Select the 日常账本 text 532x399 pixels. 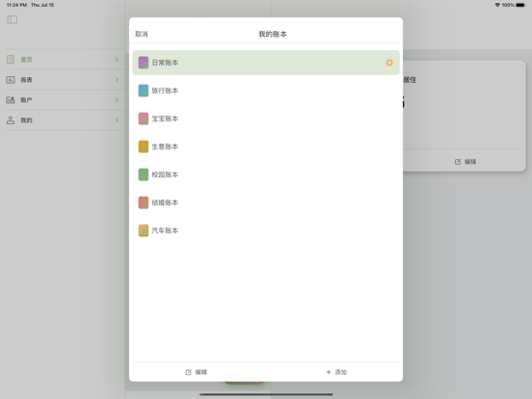165,63
